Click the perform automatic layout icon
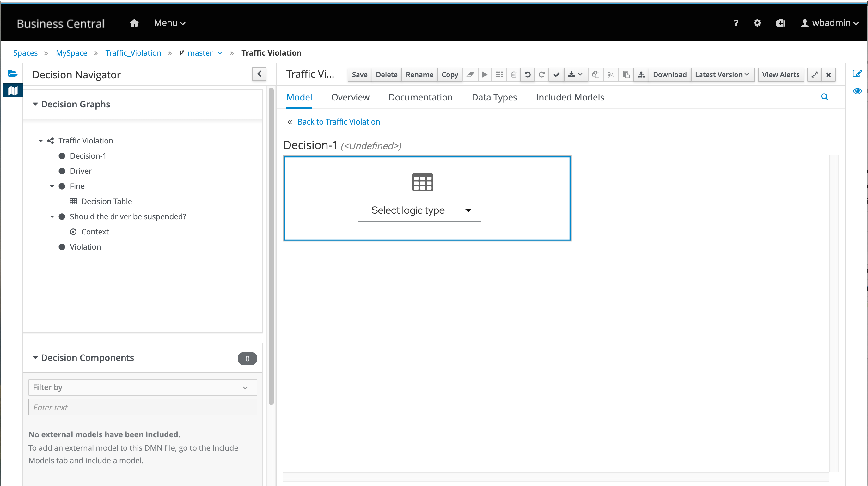This screenshot has width=868, height=486. 641,75
